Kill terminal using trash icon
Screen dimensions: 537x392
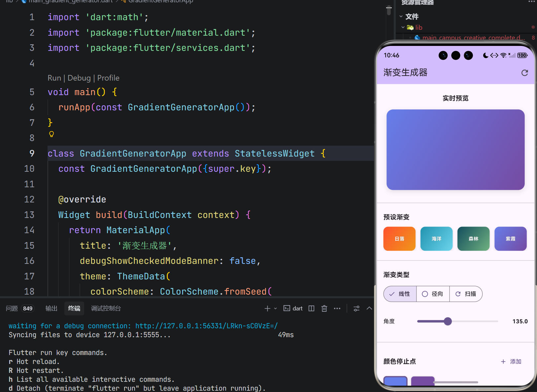(x=324, y=308)
